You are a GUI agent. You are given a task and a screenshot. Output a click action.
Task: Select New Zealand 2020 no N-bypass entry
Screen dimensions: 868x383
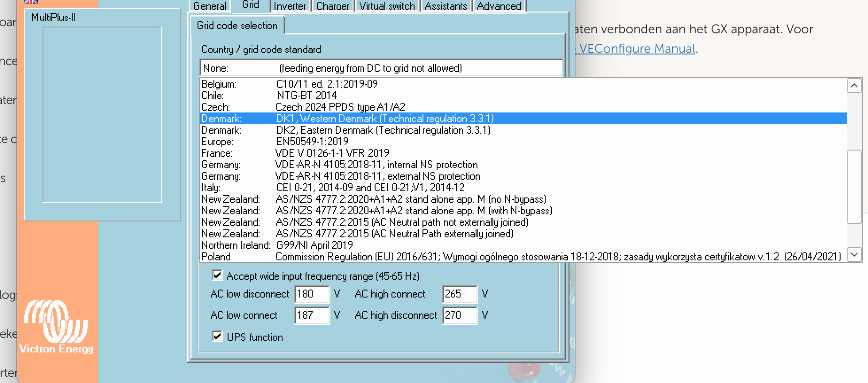pyautogui.click(x=523, y=199)
